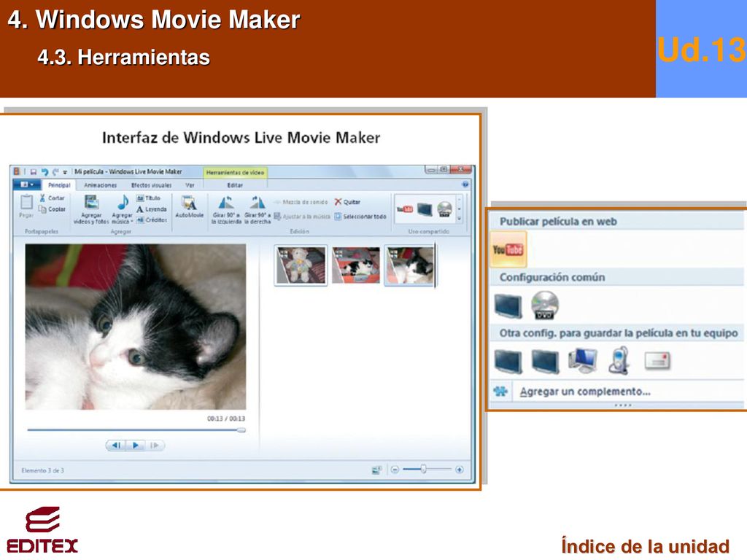Click Quitar with the red X
The height and width of the screenshot is (560, 747).
347,202
